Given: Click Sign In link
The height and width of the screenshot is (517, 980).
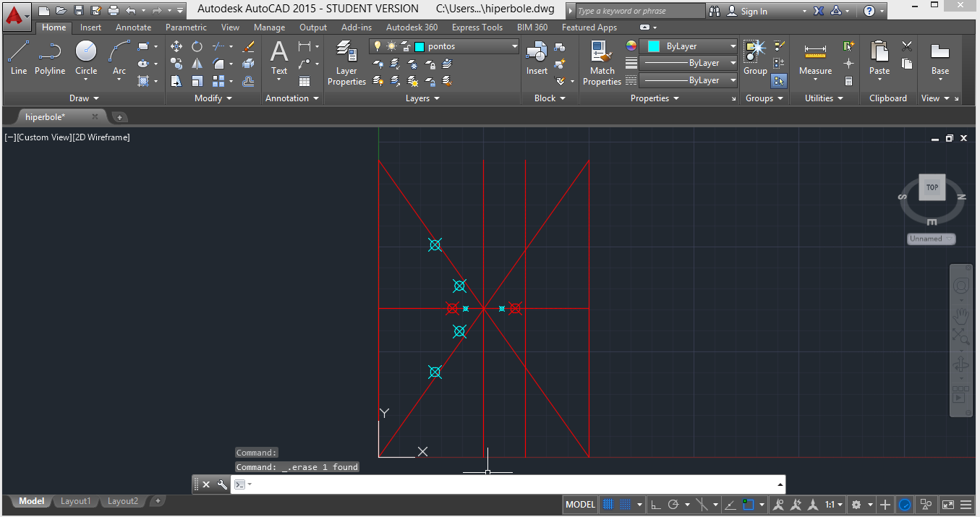Looking at the screenshot, I should [754, 11].
